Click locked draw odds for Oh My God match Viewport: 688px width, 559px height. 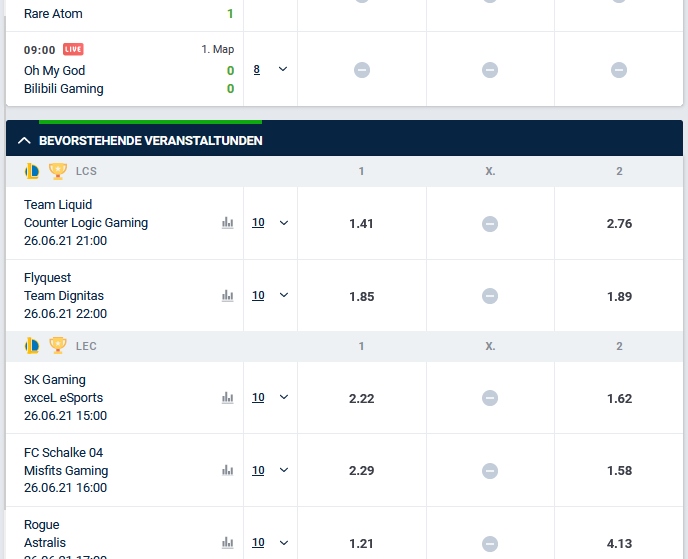point(490,70)
